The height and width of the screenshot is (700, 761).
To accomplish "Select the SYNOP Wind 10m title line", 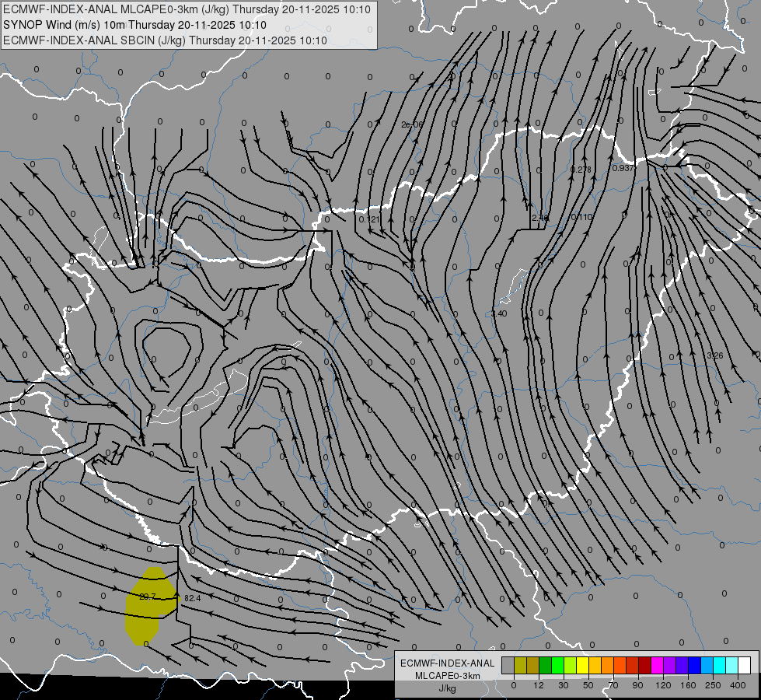I will pos(135,25).
